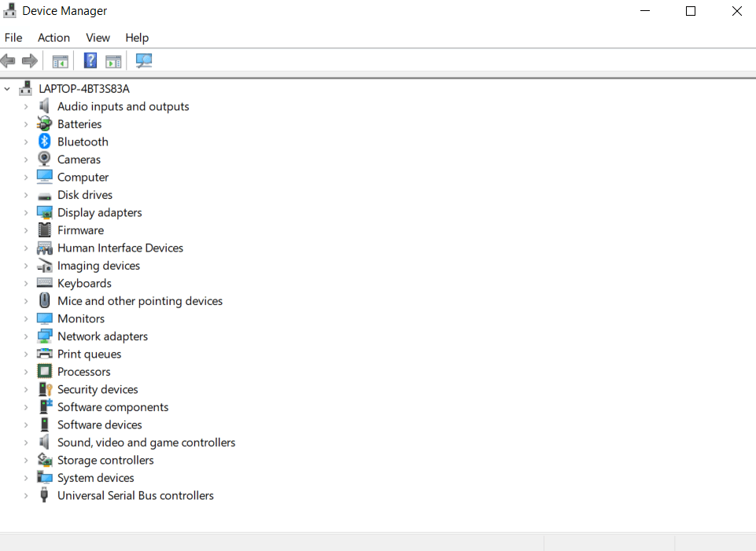The height and width of the screenshot is (551, 756).
Task: Click the Human Interface Devices icon
Action: 44,248
